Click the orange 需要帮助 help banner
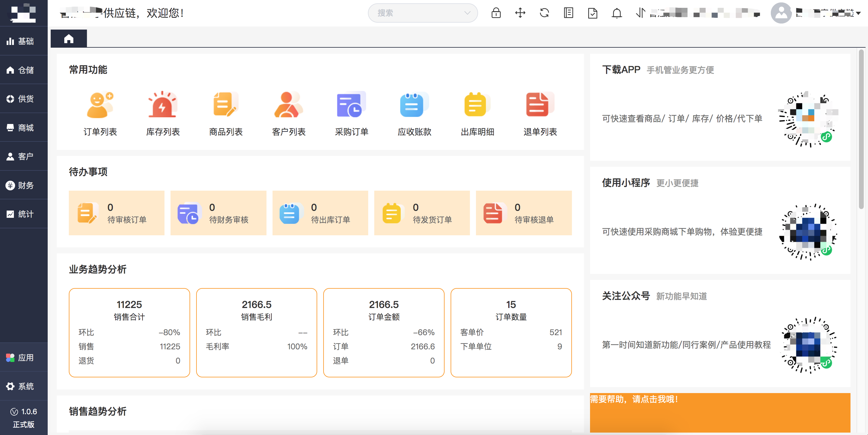The image size is (868, 435). click(x=720, y=413)
